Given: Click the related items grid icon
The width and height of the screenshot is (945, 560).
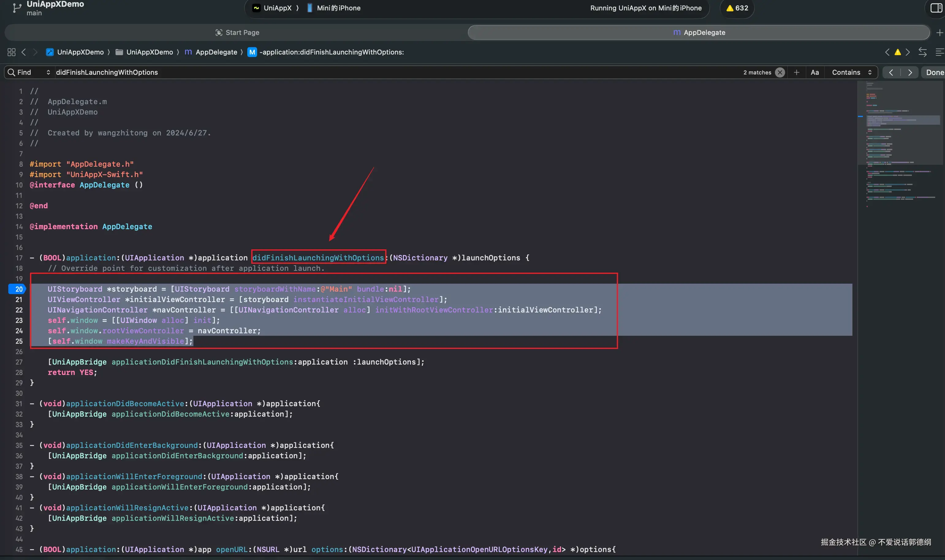Looking at the screenshot, I should pyautogui.click(x=11, y=52).
